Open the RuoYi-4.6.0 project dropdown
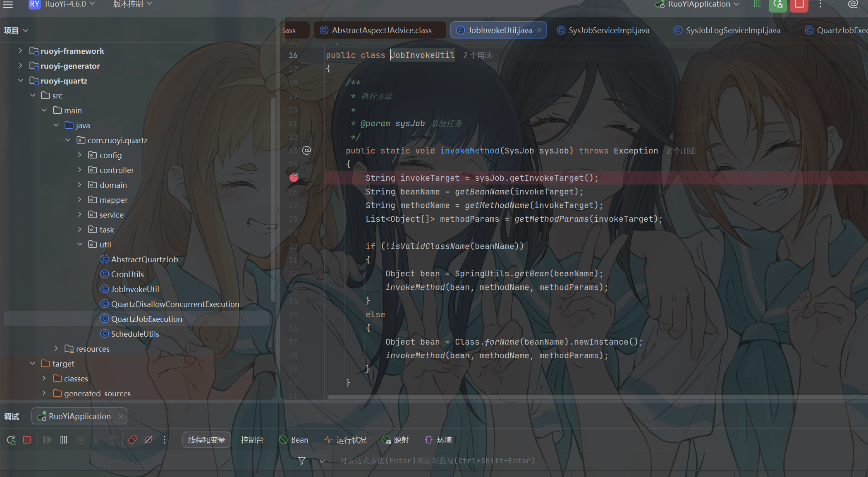Screen dimensions: 868x477 pos(62,5)
